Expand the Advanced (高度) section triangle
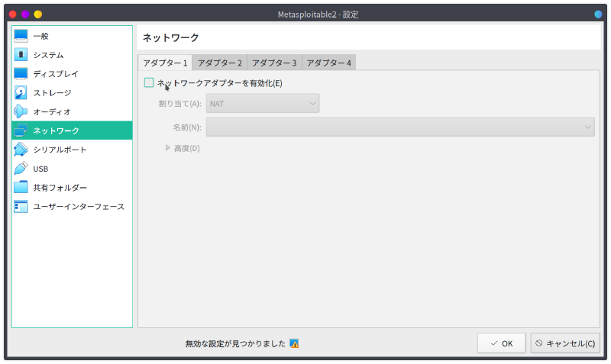The height and width of the screenshot is (364, 611). [x=168, y=148]
